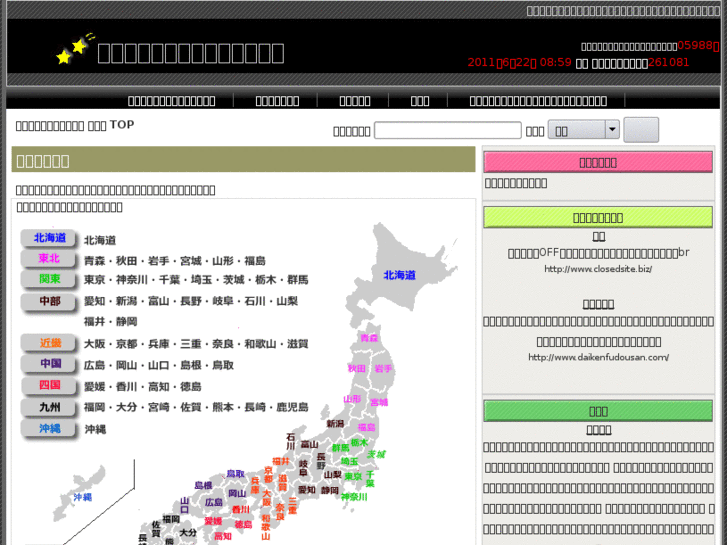
Task: Click 青森 in the 東北 prefecture list
Action: 95,261
